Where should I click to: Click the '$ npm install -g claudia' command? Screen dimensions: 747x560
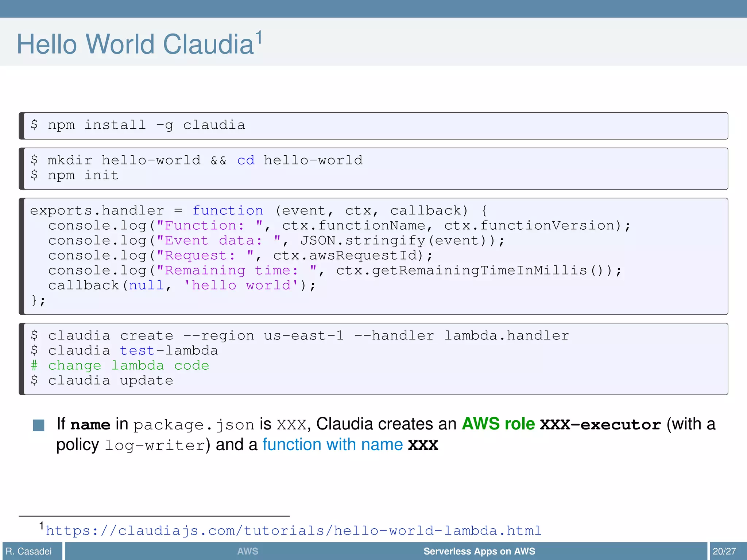138,125
